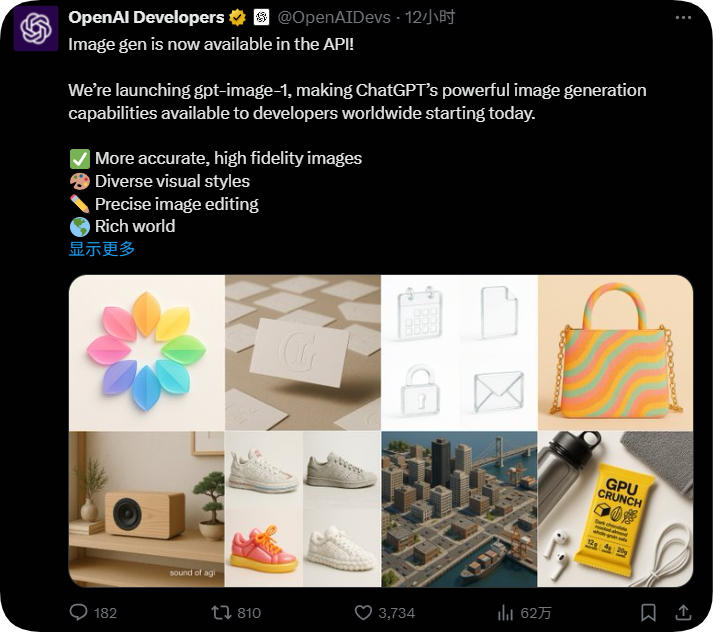Open the three-dot more options menu
The width and height of the screenshot is (713, 632).
[683, 17]
